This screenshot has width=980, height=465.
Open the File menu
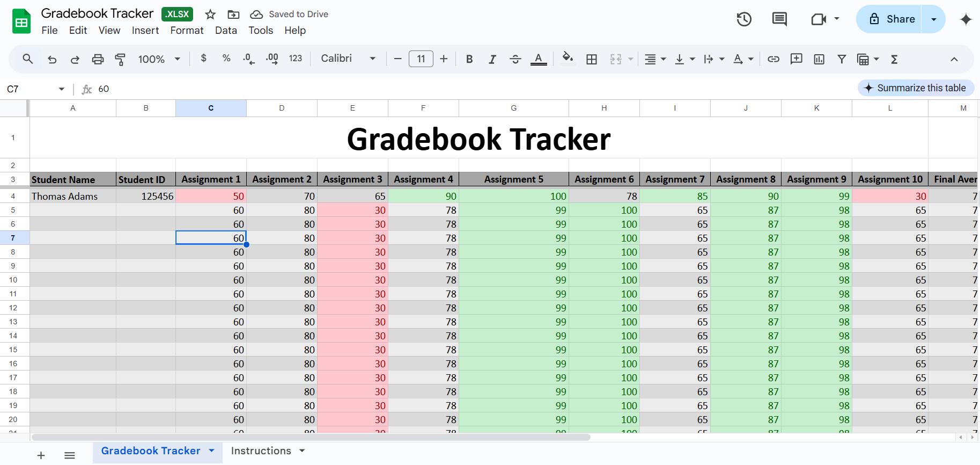pyautogui.click(x=49, y=31)
